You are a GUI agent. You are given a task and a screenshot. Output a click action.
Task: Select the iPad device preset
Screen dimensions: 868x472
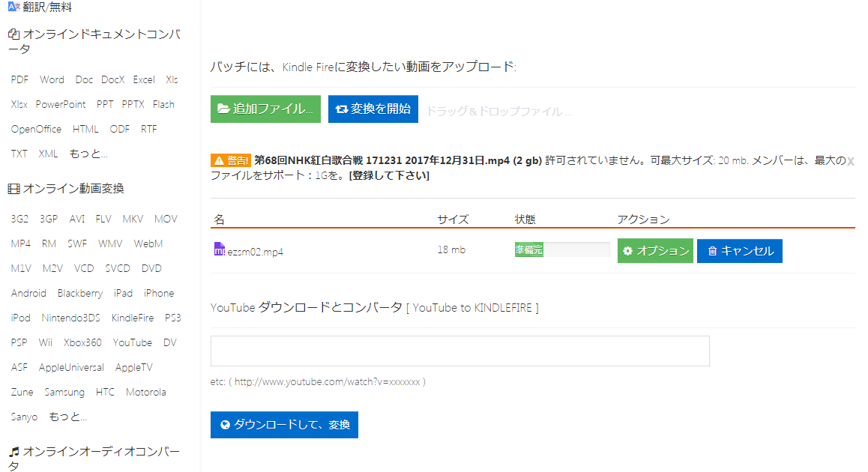(124, 293)
